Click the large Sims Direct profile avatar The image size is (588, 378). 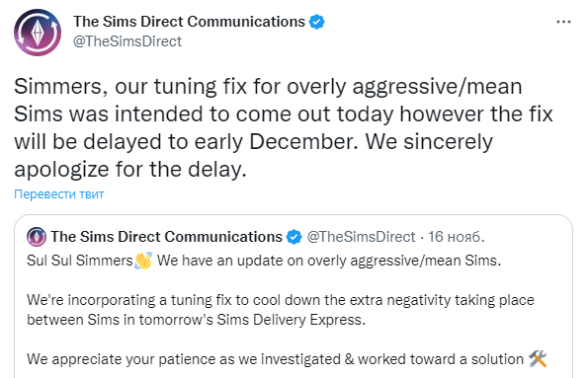pyautogui.click(x=38, y=33)
